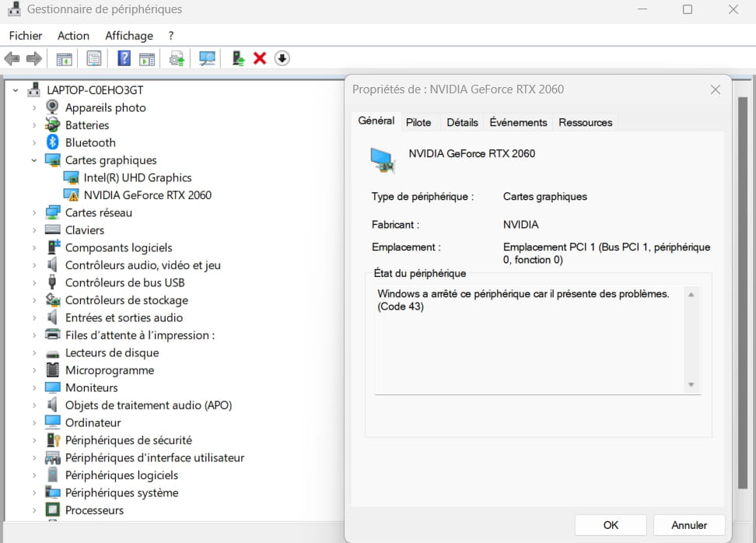Viewport: 756px width, 543px height.
Task: Expand the Lecteurs de disque node
Action: (33, 353)
